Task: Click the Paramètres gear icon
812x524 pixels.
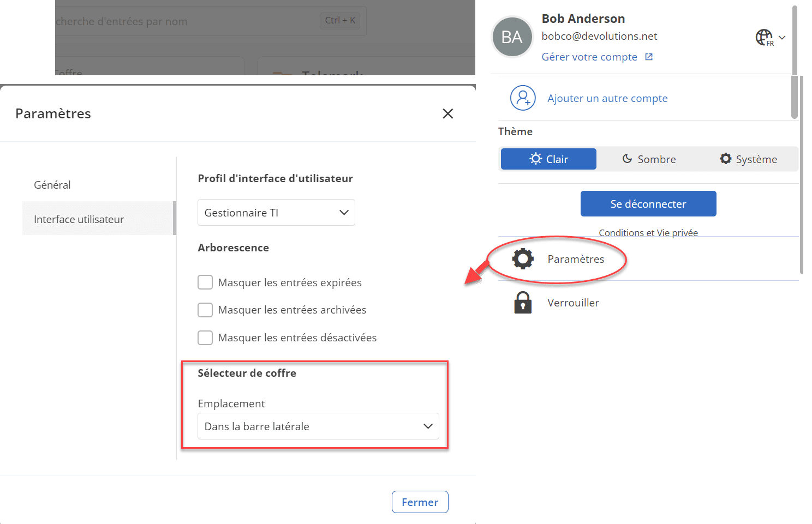Action: point(523,259)
